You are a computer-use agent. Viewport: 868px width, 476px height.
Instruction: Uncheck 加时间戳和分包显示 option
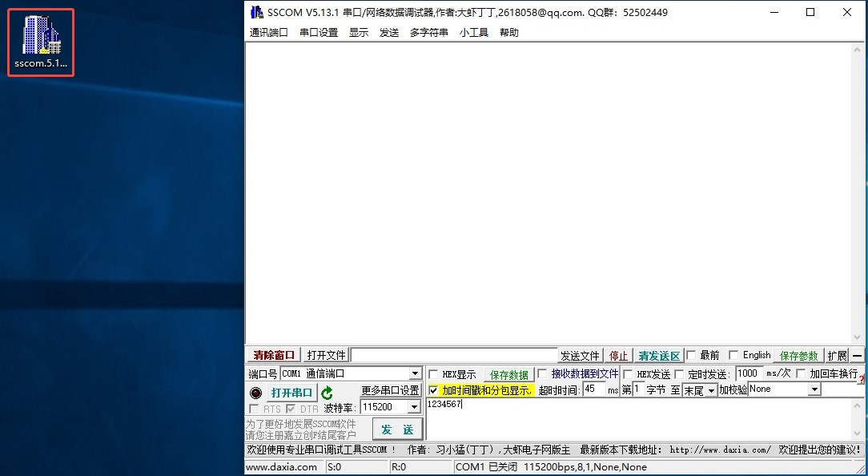click(x=432, y=390)
